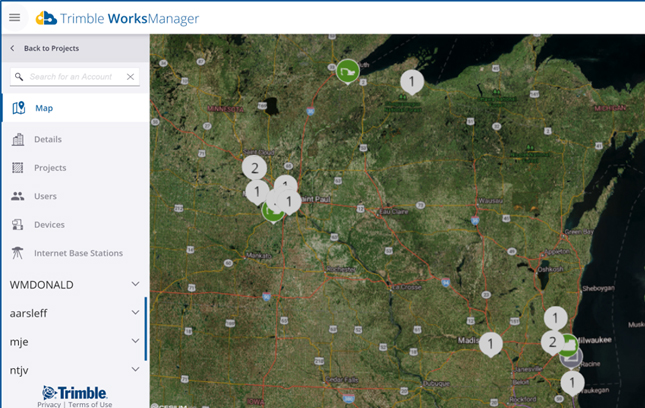645x408 pixels.
Task: Expand the ntjv account
Action: [x=135, y=370]
